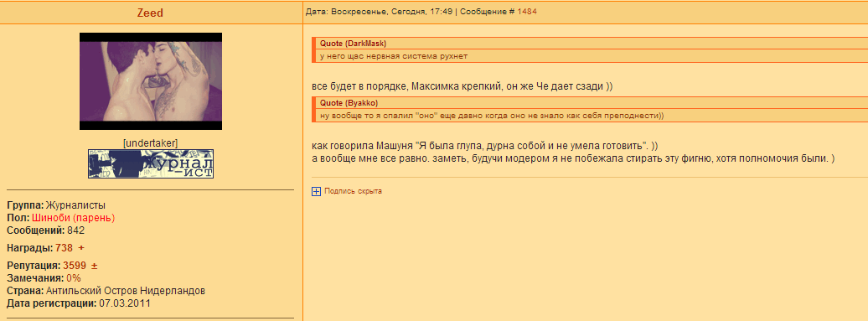Click group label Журналисты
This screenshot has width=868, height=321.
pos(75,206)
